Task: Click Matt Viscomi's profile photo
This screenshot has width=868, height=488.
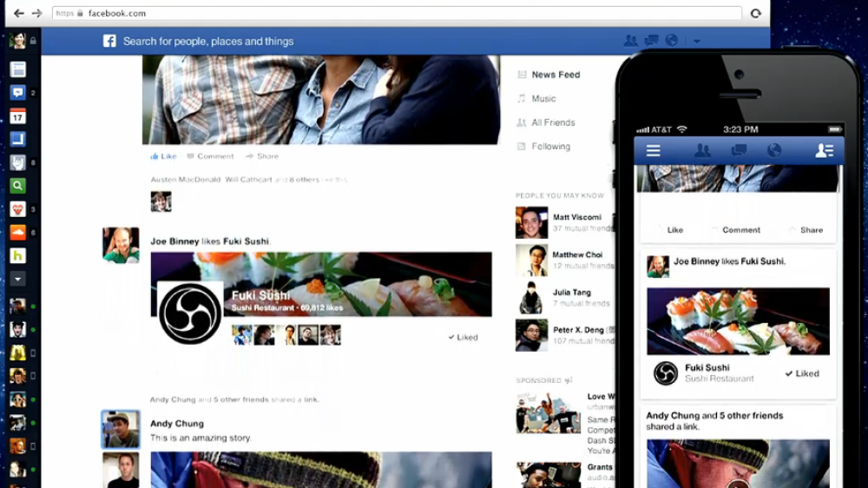Action: (x=531, y=222)
